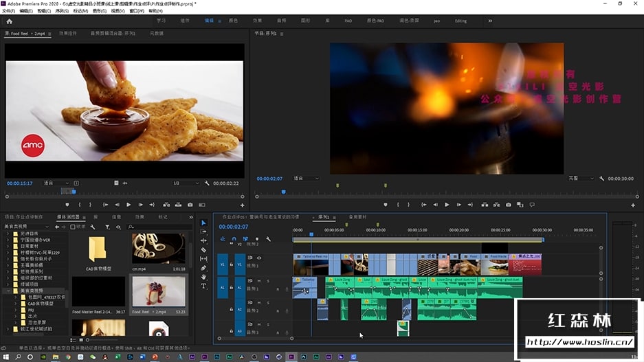
Task: Click Export Frame camera in Source monitor
Action: 190,205
